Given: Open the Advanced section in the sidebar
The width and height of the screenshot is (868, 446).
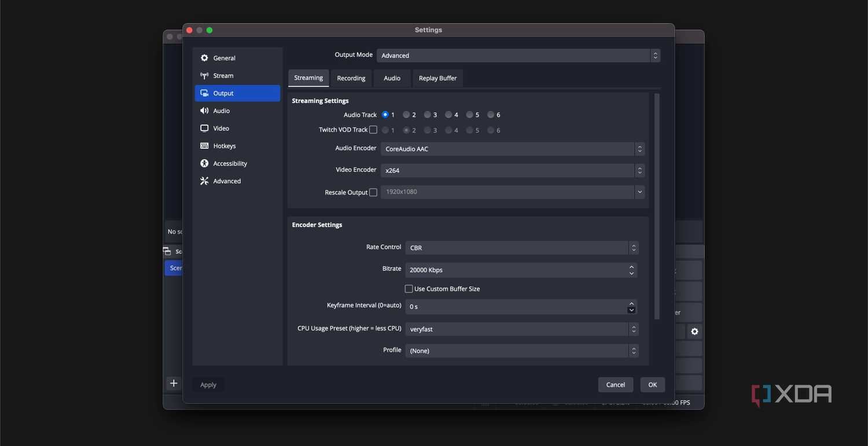Looking at the screenshot, I should (237, 181).
